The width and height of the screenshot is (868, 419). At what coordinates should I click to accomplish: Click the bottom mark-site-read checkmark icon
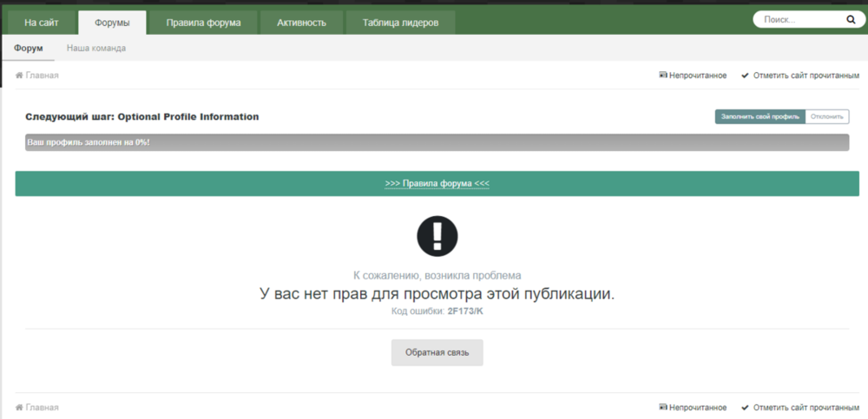(x=745, y=408)
